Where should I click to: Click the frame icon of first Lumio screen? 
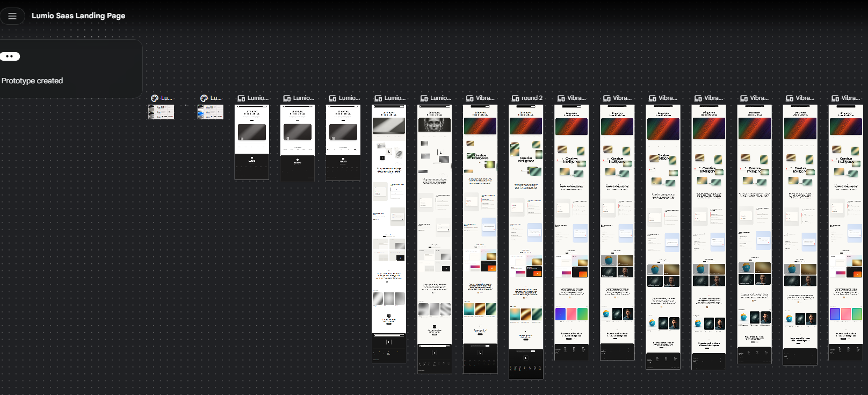click(x=241, y=98)
